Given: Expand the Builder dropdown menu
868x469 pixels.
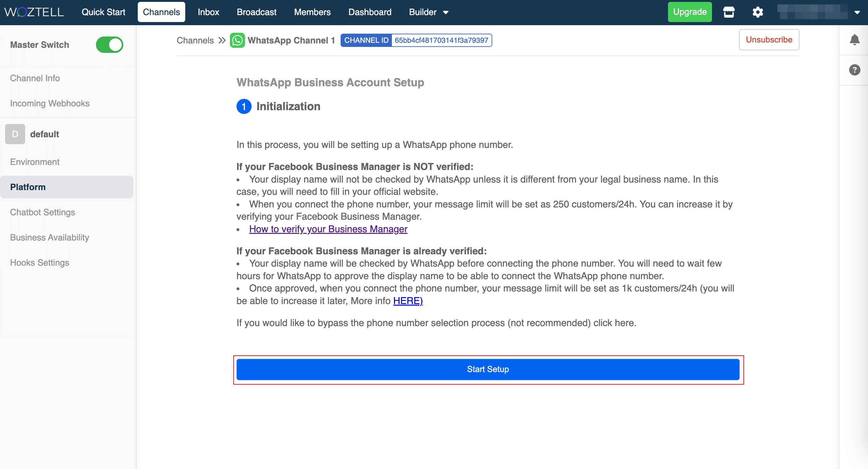Looking at the screenshot, I should pyautogui.click(x=429, y=12).
